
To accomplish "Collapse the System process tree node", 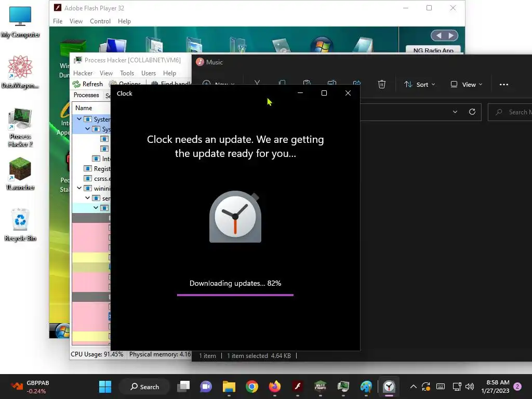I will click(79, 119).
